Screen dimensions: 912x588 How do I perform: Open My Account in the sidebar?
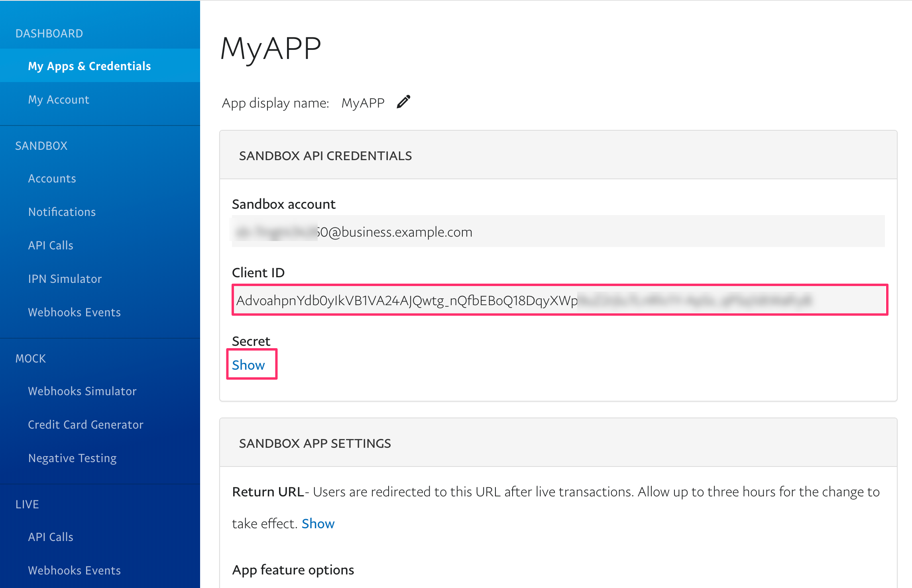(x=59, y=100)
